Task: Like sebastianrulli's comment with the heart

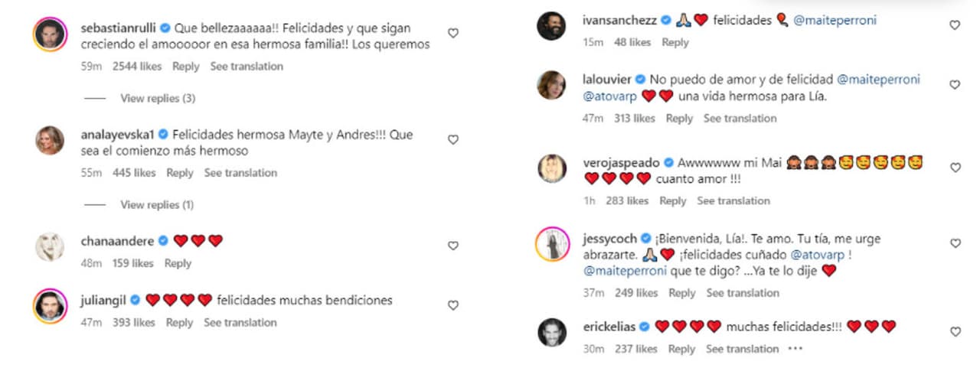Action: pos(452,34)
